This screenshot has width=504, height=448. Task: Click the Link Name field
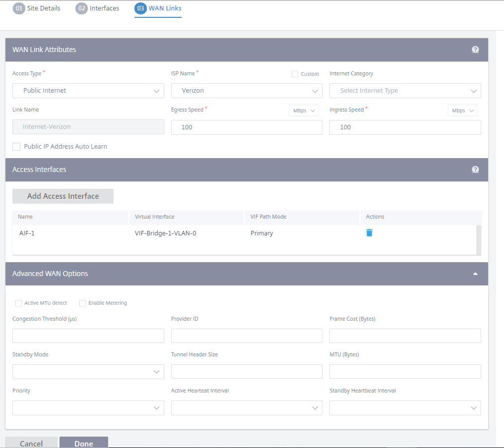88,127
